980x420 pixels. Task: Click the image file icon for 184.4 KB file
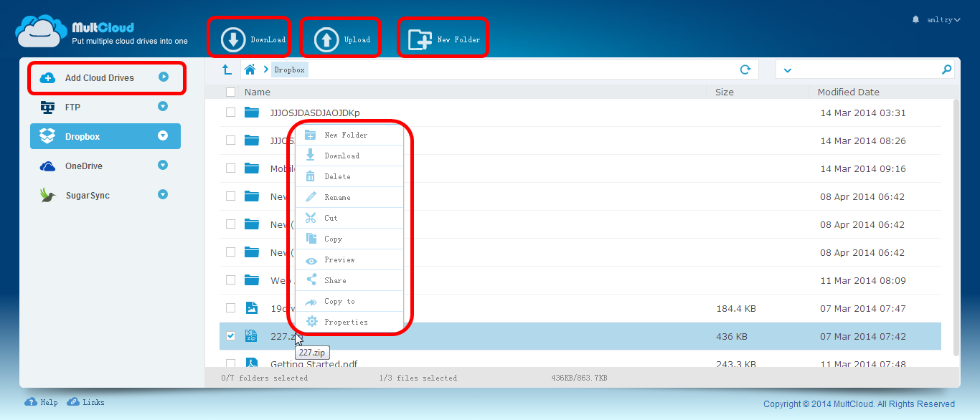pyautogui.click(x=251, y=308)
